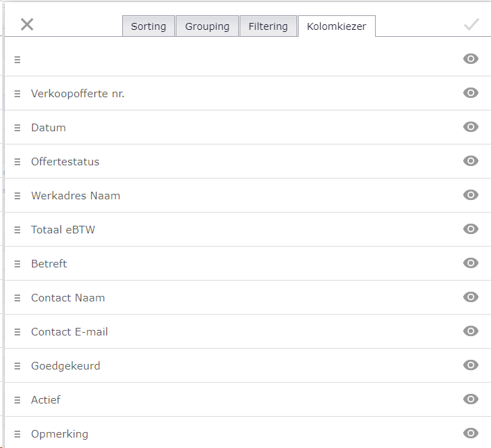
Task: Click the drag handle next to Datum
Action: pos(17,128)
